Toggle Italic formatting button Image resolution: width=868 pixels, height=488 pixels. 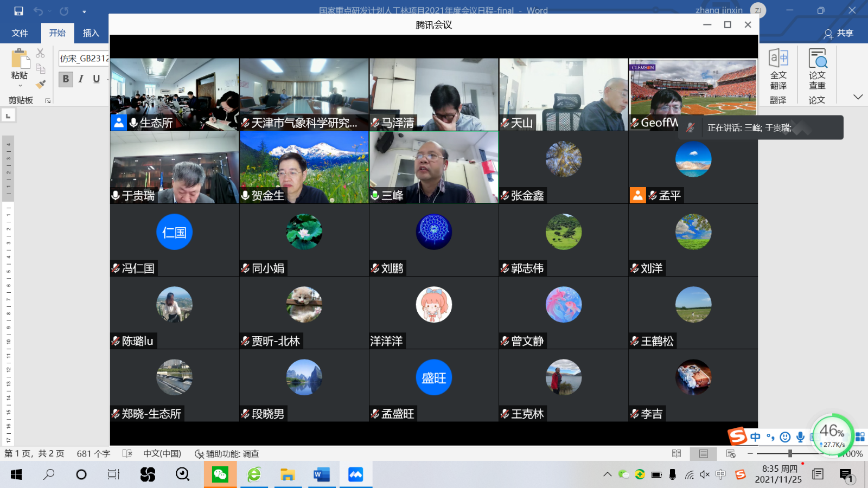(81, 79)
